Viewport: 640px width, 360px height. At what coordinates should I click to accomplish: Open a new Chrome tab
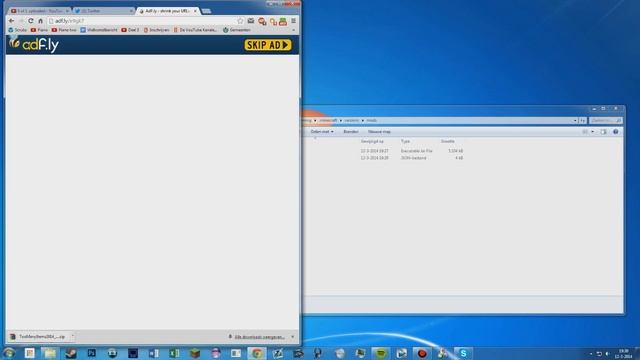207,11
